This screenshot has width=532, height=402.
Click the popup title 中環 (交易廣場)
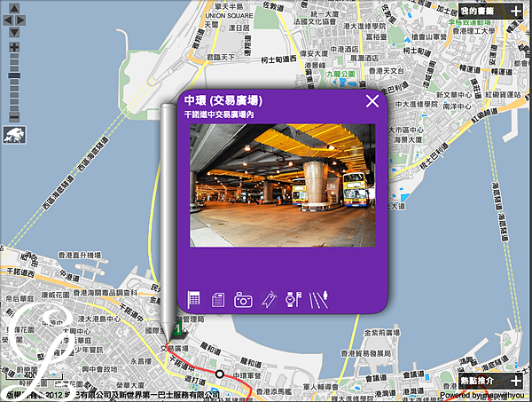(x=223, y=100)
